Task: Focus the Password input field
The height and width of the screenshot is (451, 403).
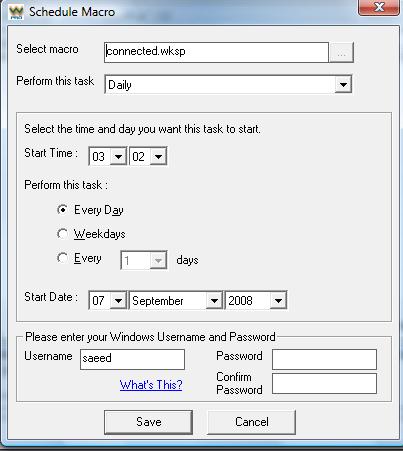Action: (x=324, y=359)
